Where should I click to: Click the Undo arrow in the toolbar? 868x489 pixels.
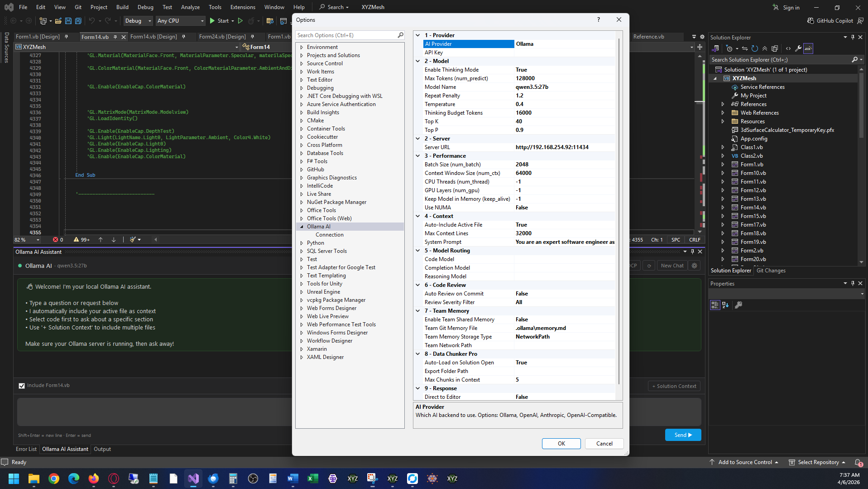(91, 21)
